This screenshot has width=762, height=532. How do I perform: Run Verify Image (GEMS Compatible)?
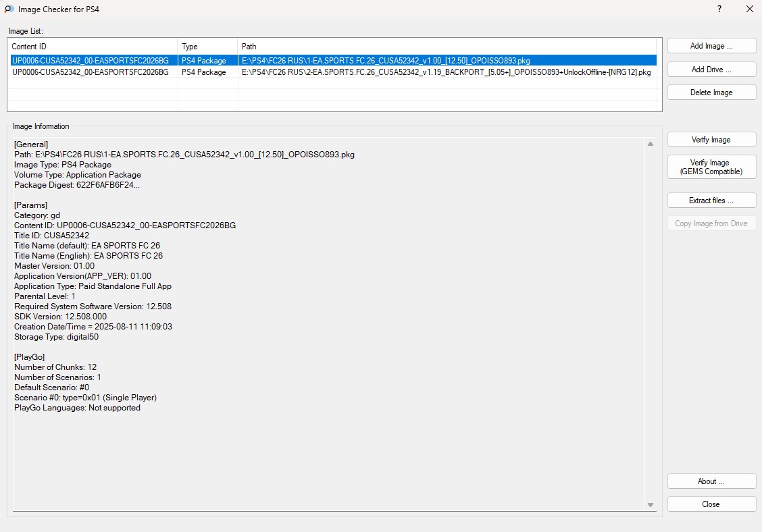click(x=711, y=167)
